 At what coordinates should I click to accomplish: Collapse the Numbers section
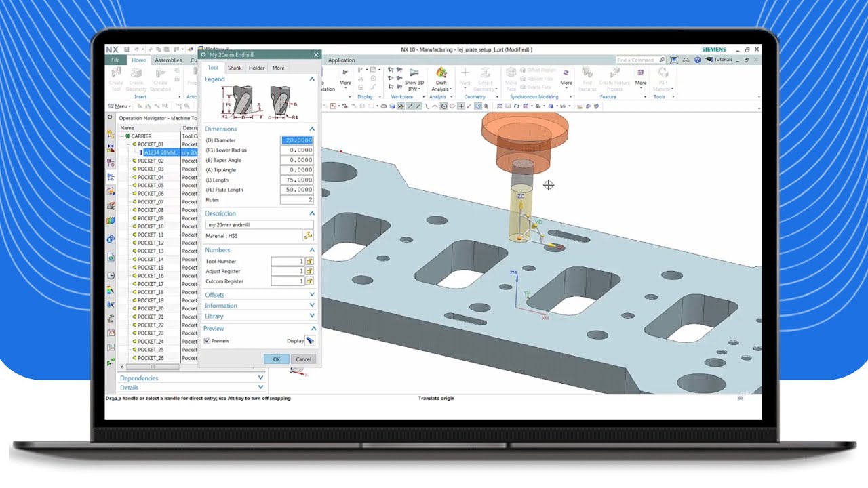pyautogui.click(x=312, y=250)
